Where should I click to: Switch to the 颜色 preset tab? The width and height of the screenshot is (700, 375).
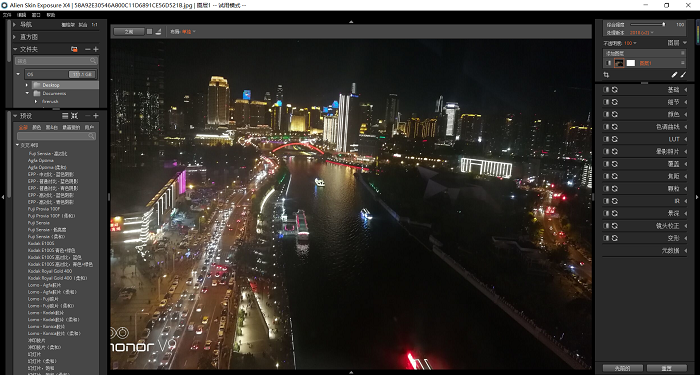(37, 127)
